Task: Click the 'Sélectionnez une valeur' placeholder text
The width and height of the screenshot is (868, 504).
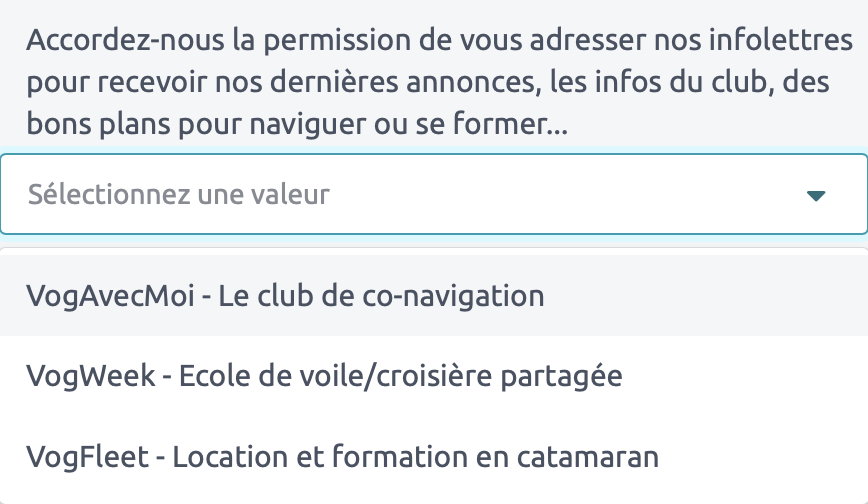Action: coord(179,194)
